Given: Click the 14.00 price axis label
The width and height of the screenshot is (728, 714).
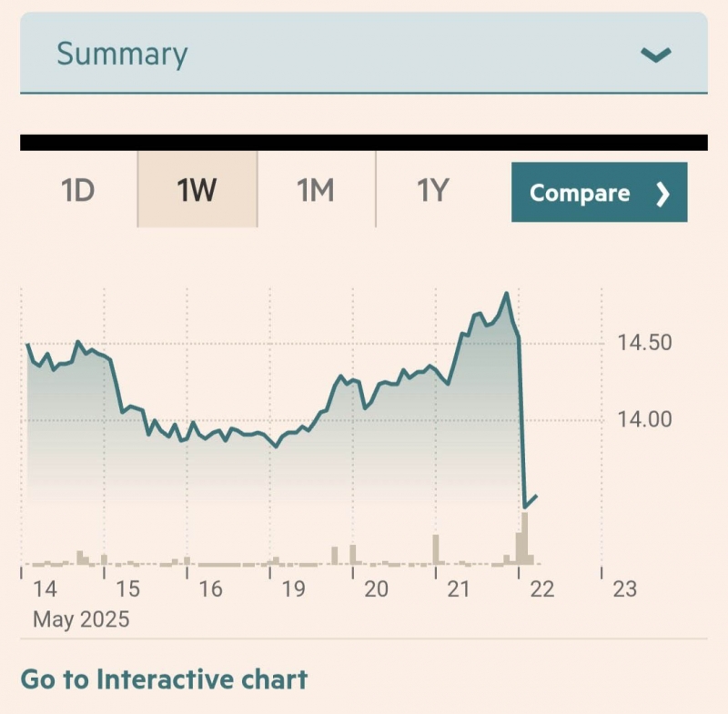Looking at the screenshot, I should tap(644, 419).
